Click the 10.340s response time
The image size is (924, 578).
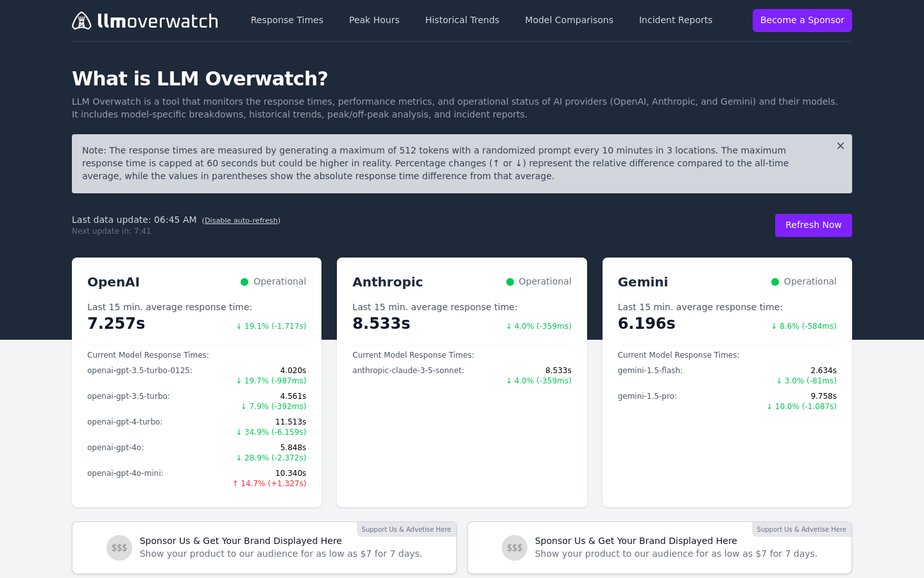coord(291,473)
